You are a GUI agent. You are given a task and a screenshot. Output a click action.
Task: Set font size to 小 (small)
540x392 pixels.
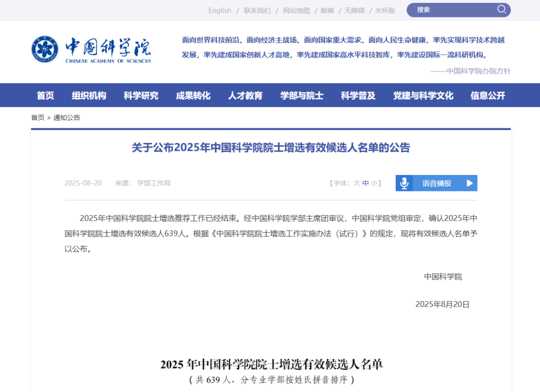click(x=374, y=183)
